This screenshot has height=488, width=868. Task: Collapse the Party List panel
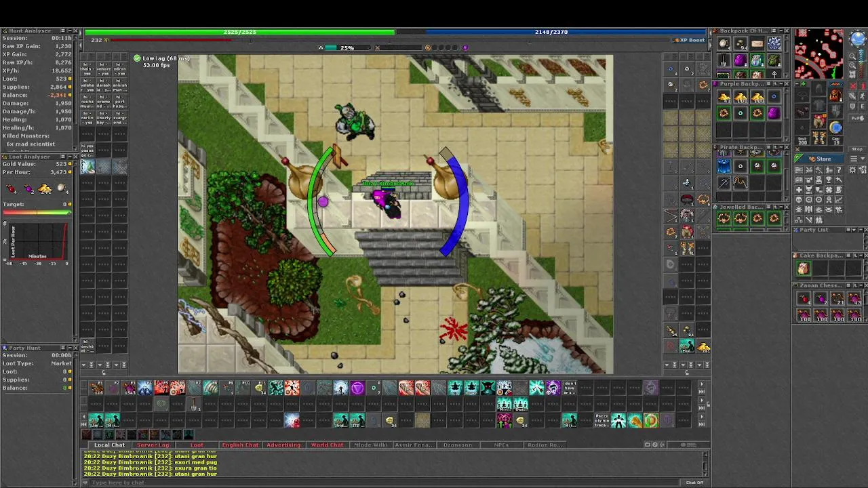click(x=860, y=230)
